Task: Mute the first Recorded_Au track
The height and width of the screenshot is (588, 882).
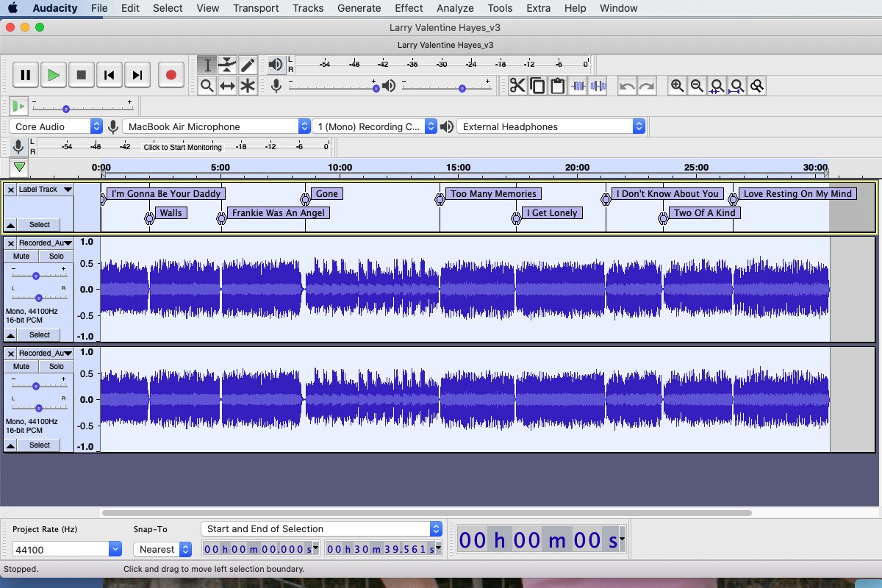Action: [x=21, y=256]
